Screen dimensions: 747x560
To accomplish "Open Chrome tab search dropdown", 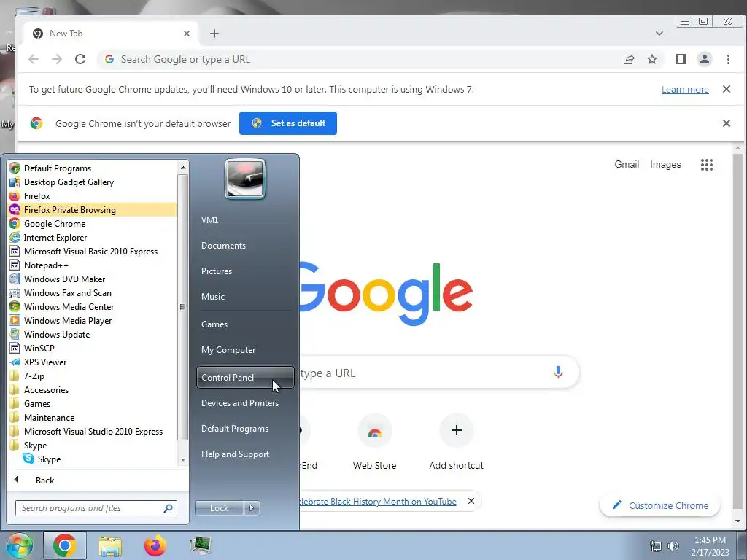I will (x=659, y=34).
